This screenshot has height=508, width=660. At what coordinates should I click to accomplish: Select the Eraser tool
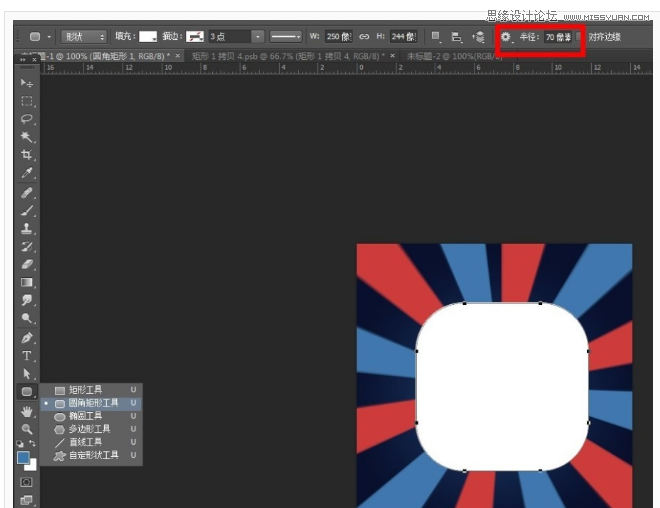[x=27, y=264]
